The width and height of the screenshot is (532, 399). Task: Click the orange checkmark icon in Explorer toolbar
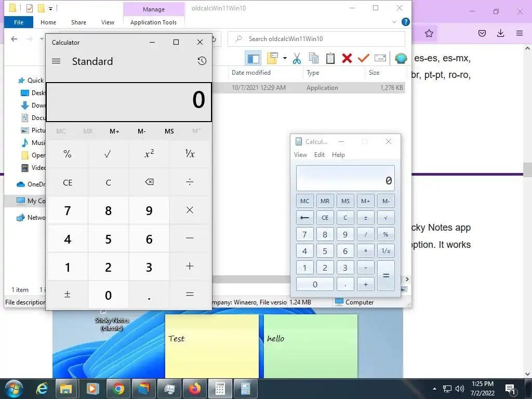(x=363, y=58)
